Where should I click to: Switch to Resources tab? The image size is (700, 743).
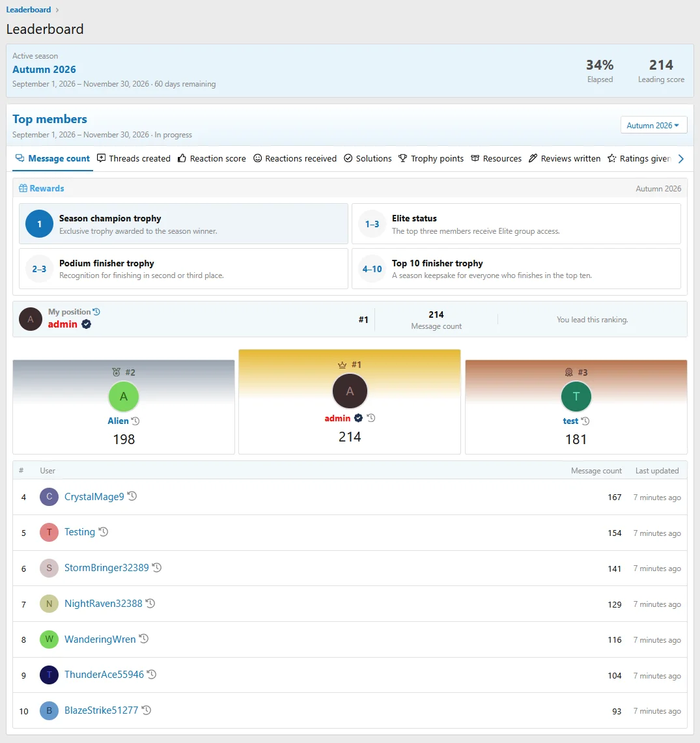496,158
